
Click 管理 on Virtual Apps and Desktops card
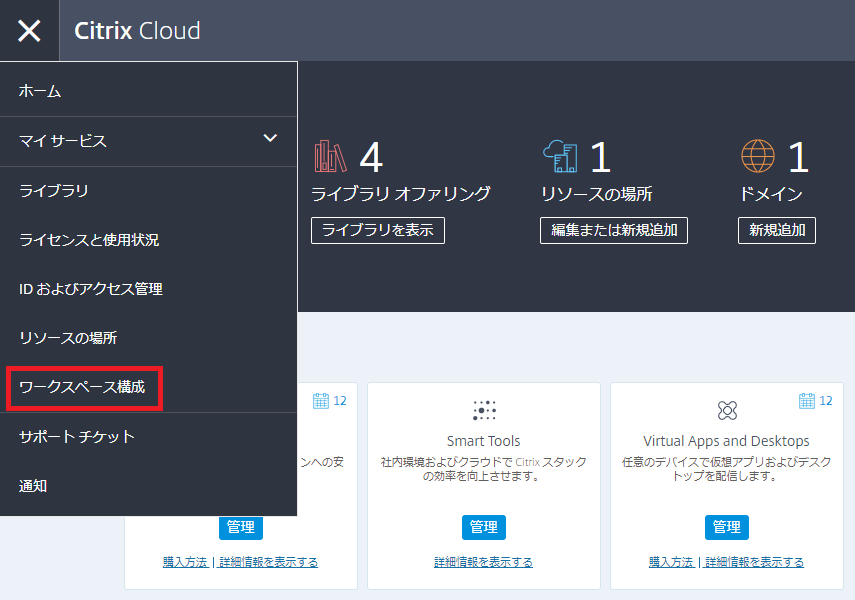tap(727, 527)
